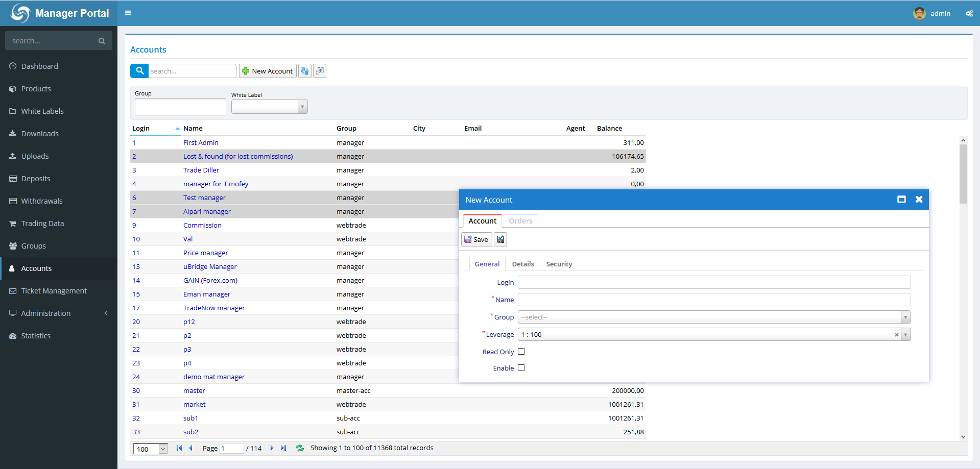
Task: Tick the Enable checkbox
Action: (x=521, y=368)
